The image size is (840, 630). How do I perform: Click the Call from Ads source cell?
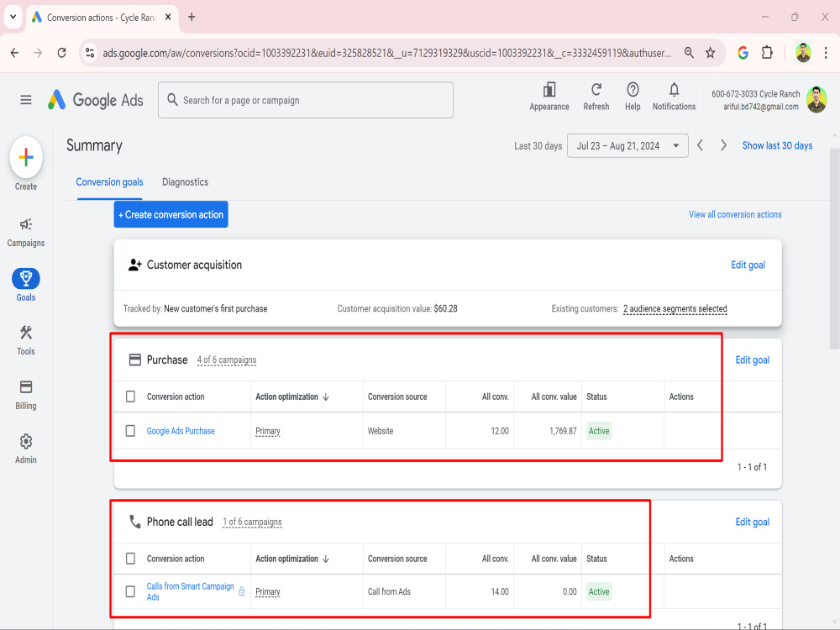pyautogui.click(x=389, y=591)
